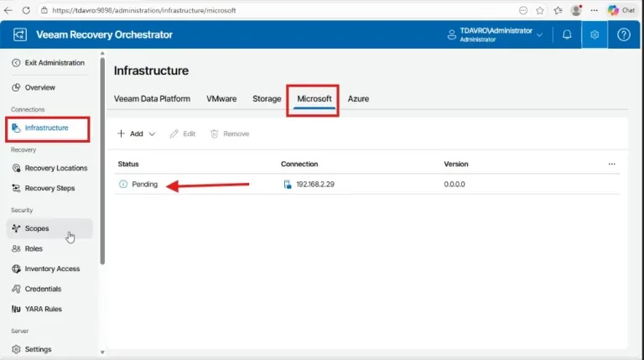The width and height of the screenshot is (644, 360).
Task: Click the address bar reader options icon
Action: click(x=523, y=11)
